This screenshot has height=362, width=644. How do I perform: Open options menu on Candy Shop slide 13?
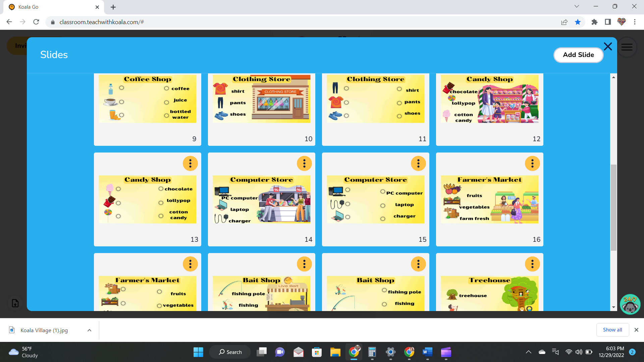pyautogui.click(x=190, y=164)
